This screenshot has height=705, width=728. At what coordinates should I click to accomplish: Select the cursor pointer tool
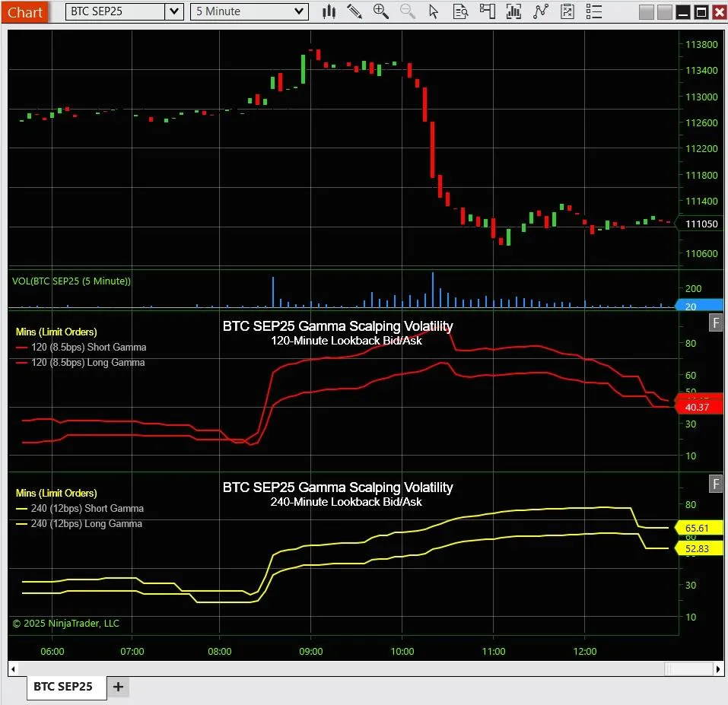(x=433, y=11)
